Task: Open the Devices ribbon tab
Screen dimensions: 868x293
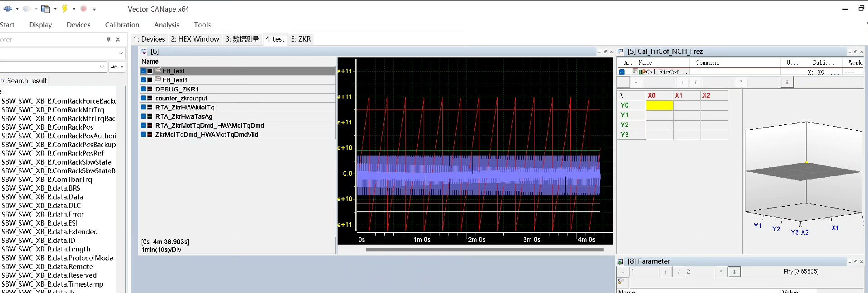Action: click(x=79, y=25)
